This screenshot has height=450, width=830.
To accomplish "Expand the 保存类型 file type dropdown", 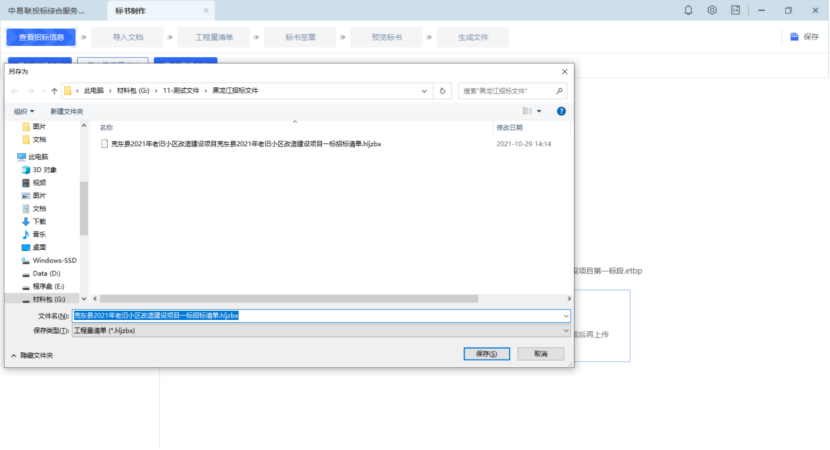I will (320, 330).
